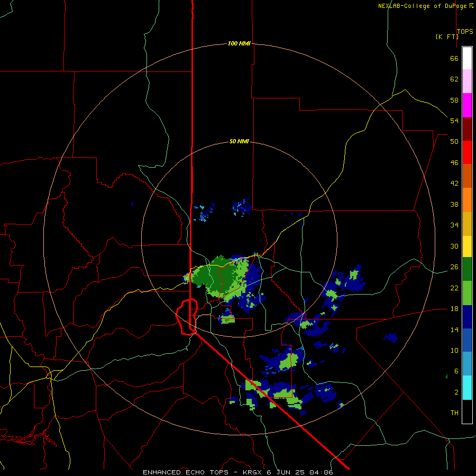The width and height of the screenshot is (476, 476).
Task: Click legend value "58"
Action: coord(454,100)
